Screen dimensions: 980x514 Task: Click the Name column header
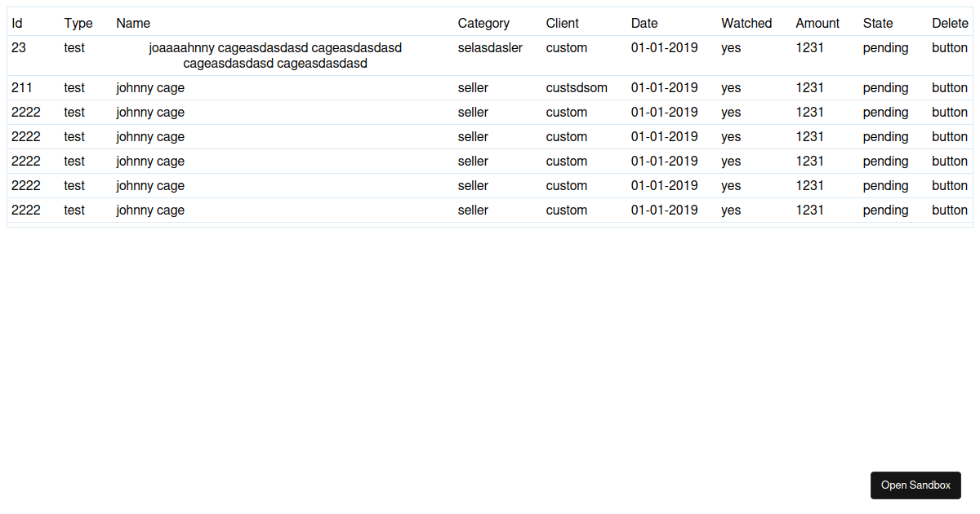(132, 23)
